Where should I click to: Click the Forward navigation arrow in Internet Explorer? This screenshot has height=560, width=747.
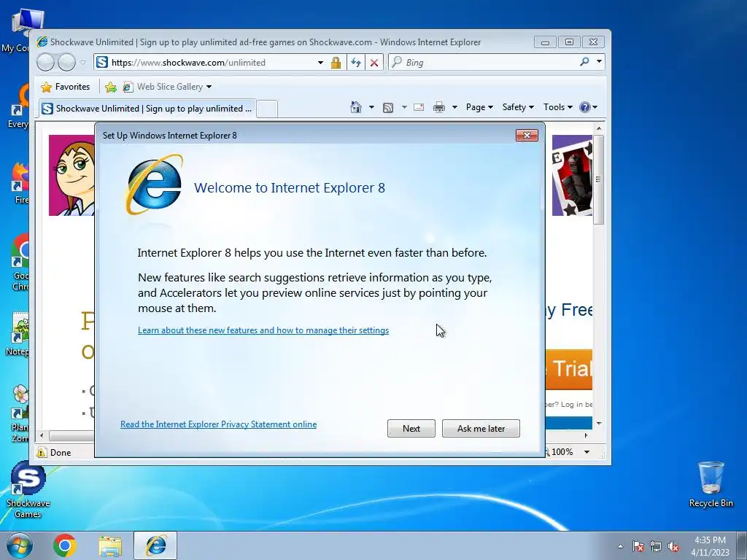click(x=66, y=63)
